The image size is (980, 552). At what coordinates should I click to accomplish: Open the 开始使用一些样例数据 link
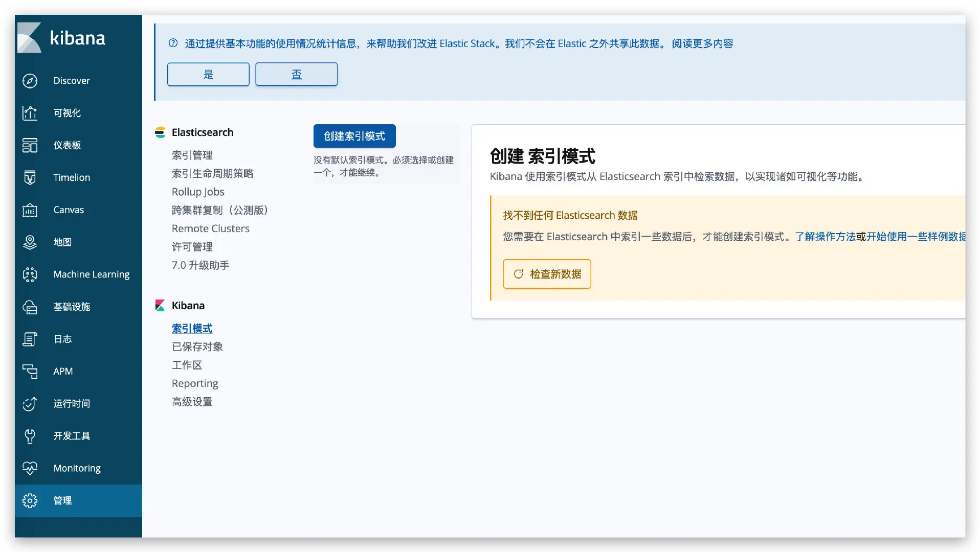[916, 237]
